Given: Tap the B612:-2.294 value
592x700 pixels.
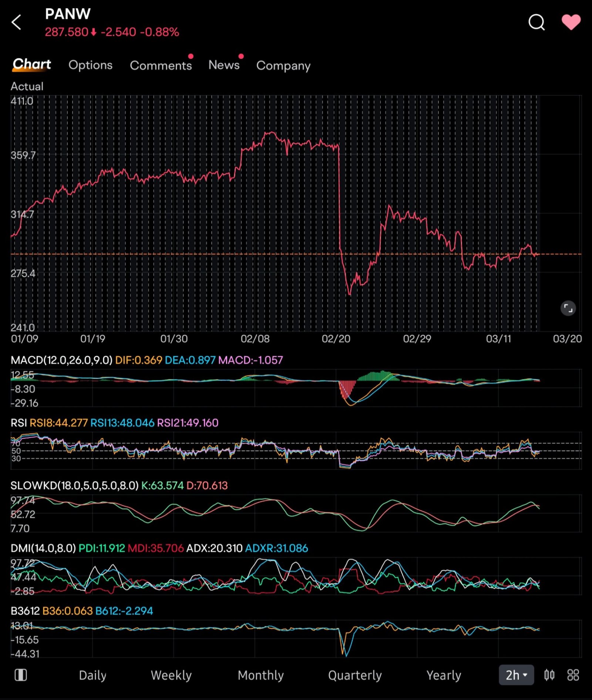Looking at the screenshot, I should pos(124,611).
